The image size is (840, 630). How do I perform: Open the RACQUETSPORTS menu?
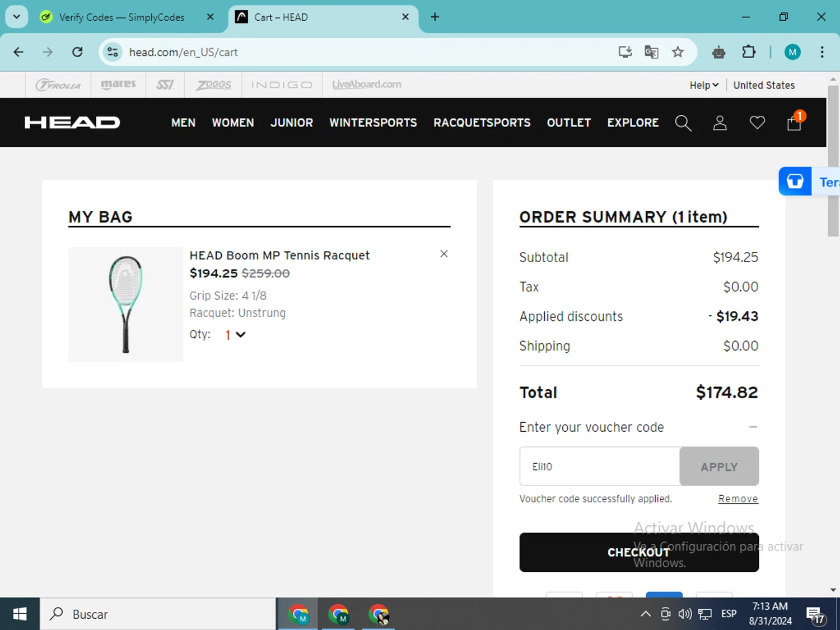(x=482, y=123)
